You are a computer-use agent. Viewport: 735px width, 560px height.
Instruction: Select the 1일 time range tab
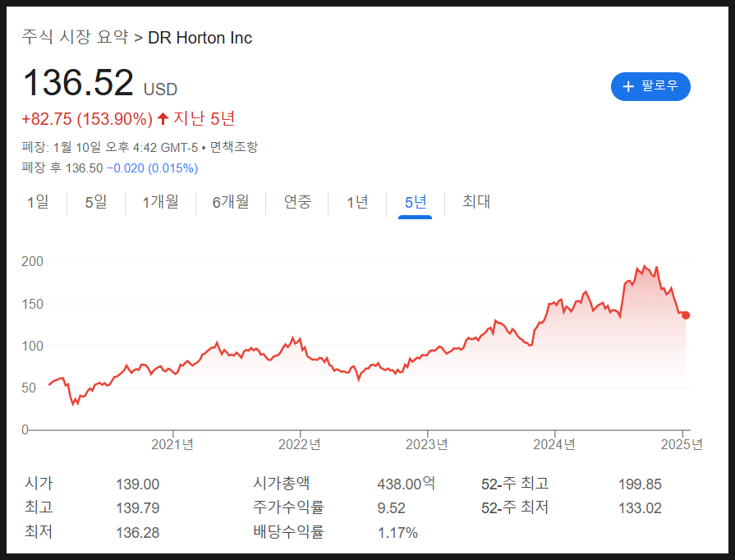point(38,202)
